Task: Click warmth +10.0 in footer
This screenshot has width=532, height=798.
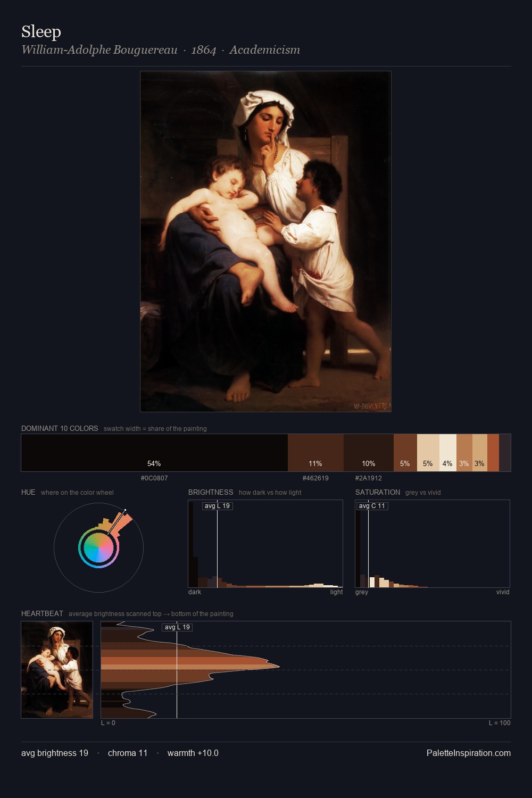Action: [x=193, y=753]
